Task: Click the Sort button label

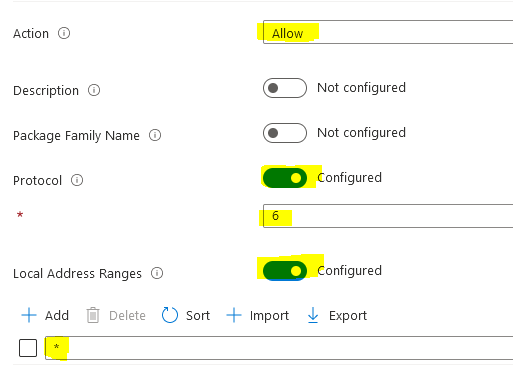Action: pyautogui.click(x=198, y=316)
